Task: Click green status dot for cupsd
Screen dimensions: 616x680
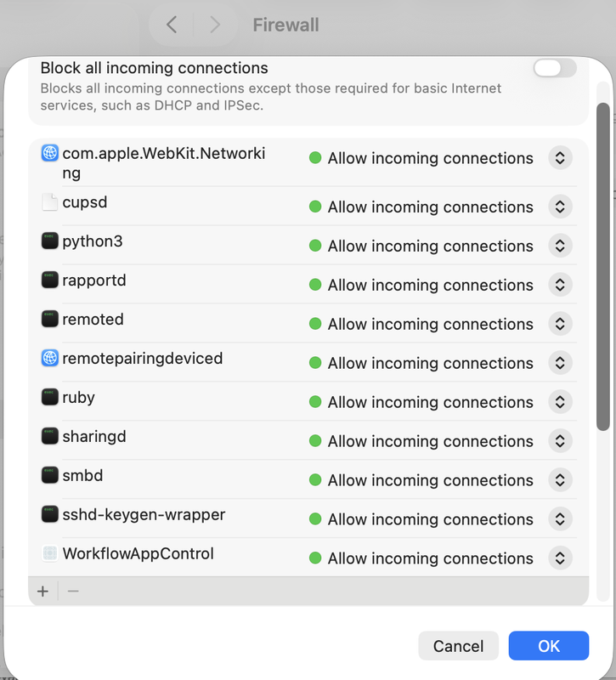Action: [315, 207]
